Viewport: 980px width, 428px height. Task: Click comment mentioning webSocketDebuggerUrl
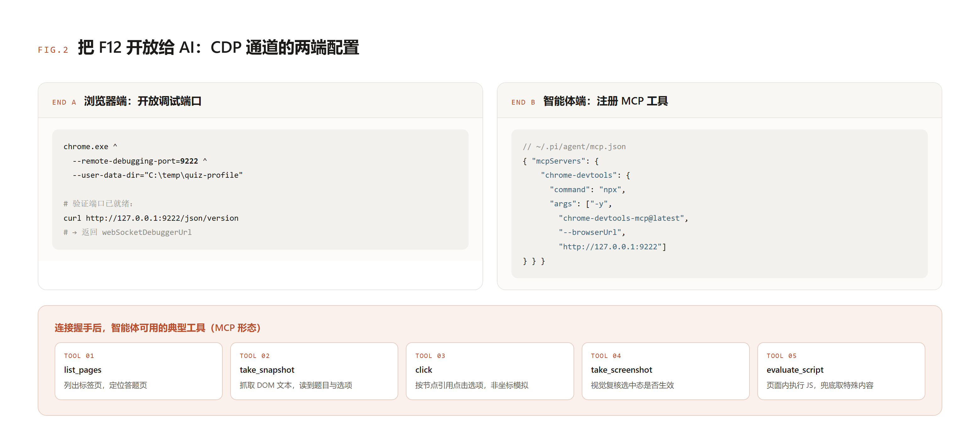click(128, 232)
